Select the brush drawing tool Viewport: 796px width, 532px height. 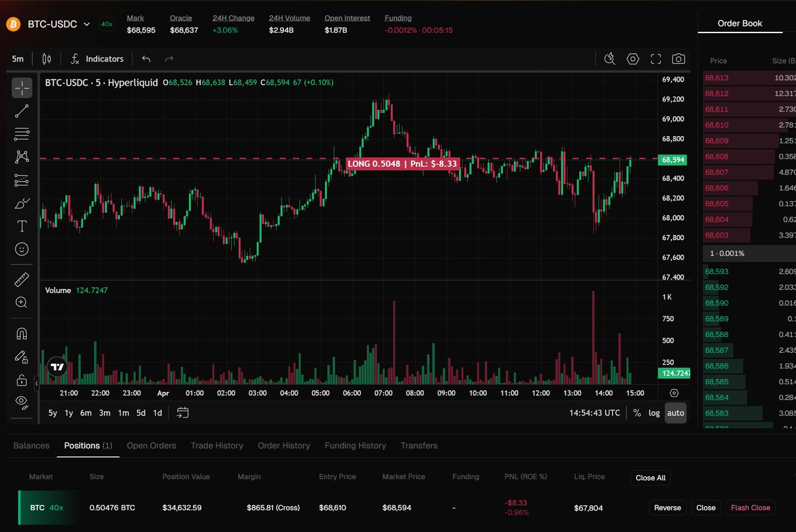(22, 203)
